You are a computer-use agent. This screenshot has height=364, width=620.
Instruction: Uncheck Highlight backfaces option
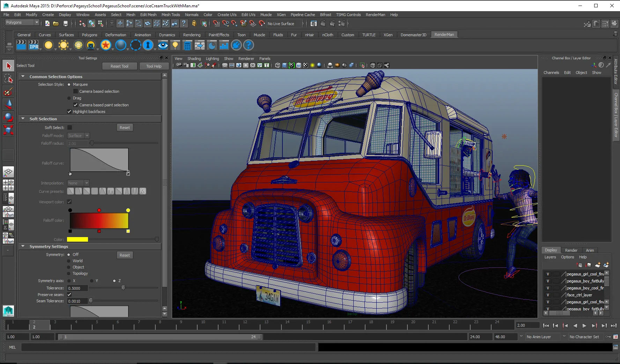coord(69,112)
